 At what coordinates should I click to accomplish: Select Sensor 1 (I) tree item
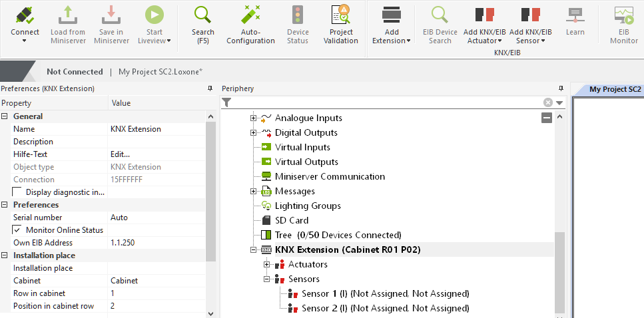pos(385,294)
